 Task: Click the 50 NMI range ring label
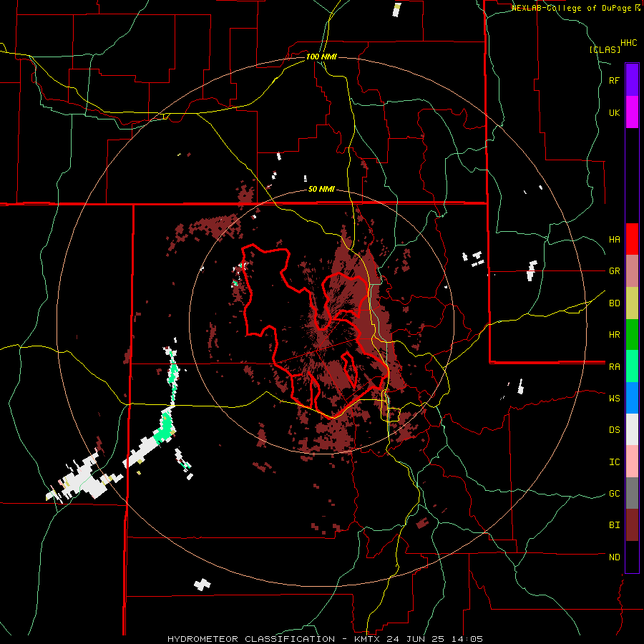(321, 190)
